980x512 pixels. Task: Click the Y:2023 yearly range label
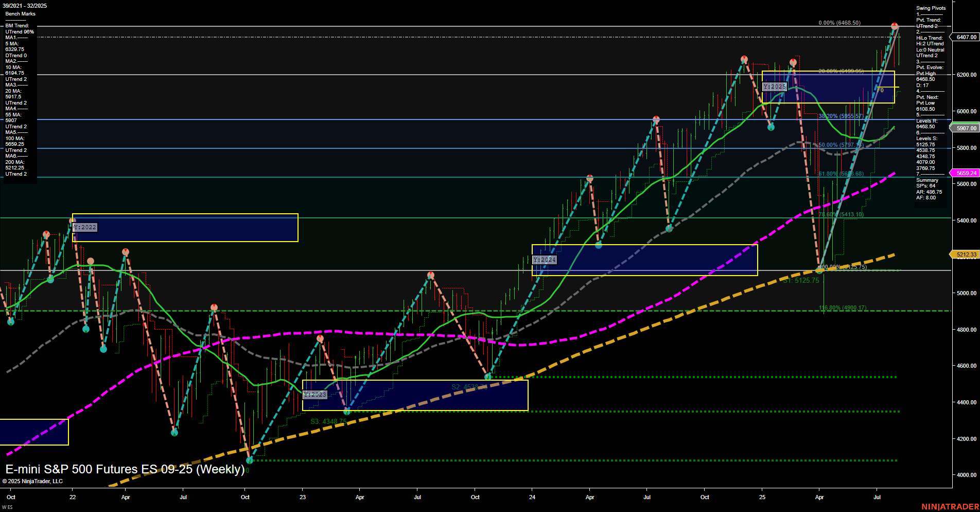click(x=315, y=395)
